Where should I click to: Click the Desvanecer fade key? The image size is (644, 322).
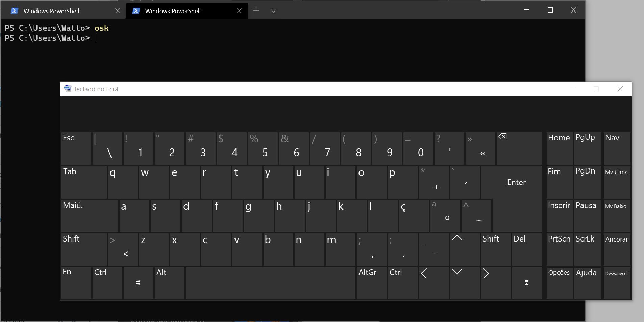(617, 283)
